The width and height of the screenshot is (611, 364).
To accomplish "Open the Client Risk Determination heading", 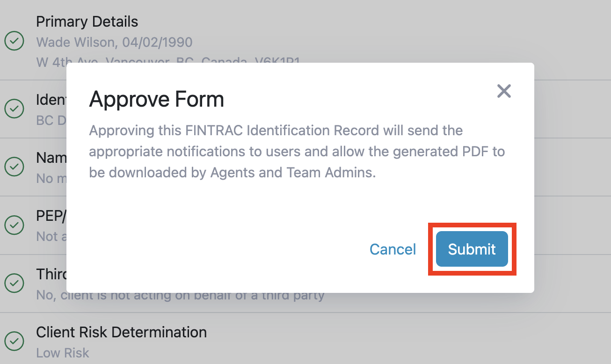I will pyautogui.click(x=122, y=332).
